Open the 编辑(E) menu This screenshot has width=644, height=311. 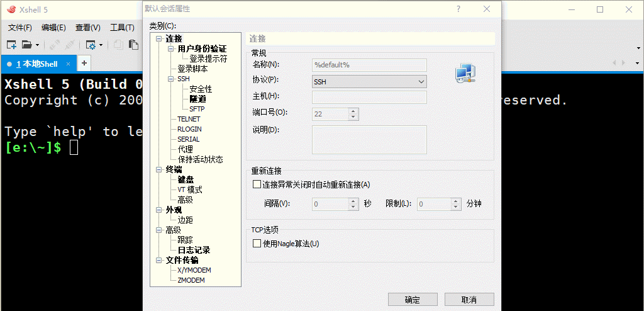tap(54, 28)
